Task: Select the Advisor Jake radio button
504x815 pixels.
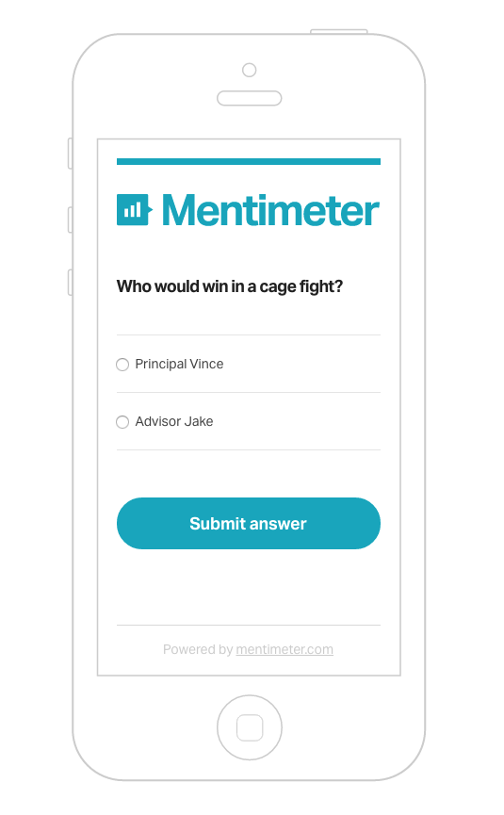Action: [122, 421]
